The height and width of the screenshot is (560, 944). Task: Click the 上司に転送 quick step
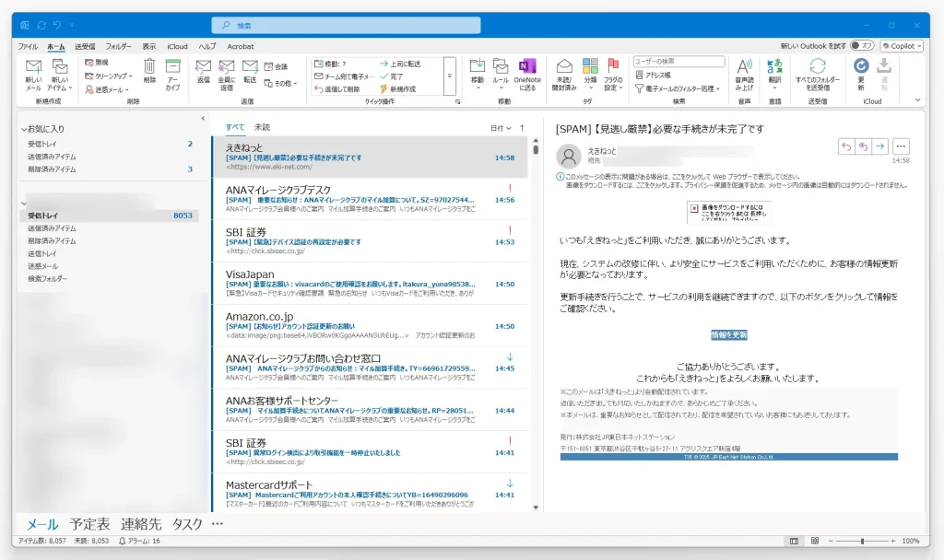pos(400,64)
